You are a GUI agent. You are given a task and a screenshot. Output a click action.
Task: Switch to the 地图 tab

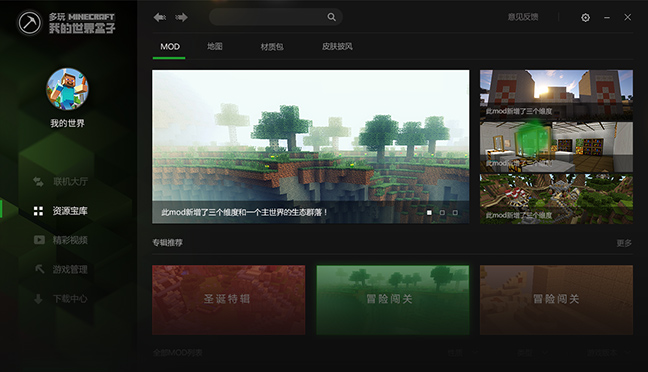(214, 46)
